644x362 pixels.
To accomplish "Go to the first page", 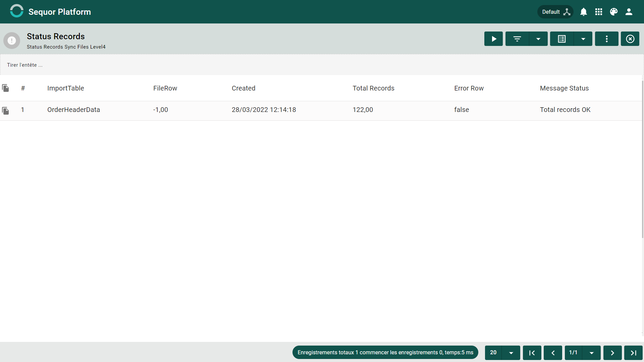I will point(532,353).
